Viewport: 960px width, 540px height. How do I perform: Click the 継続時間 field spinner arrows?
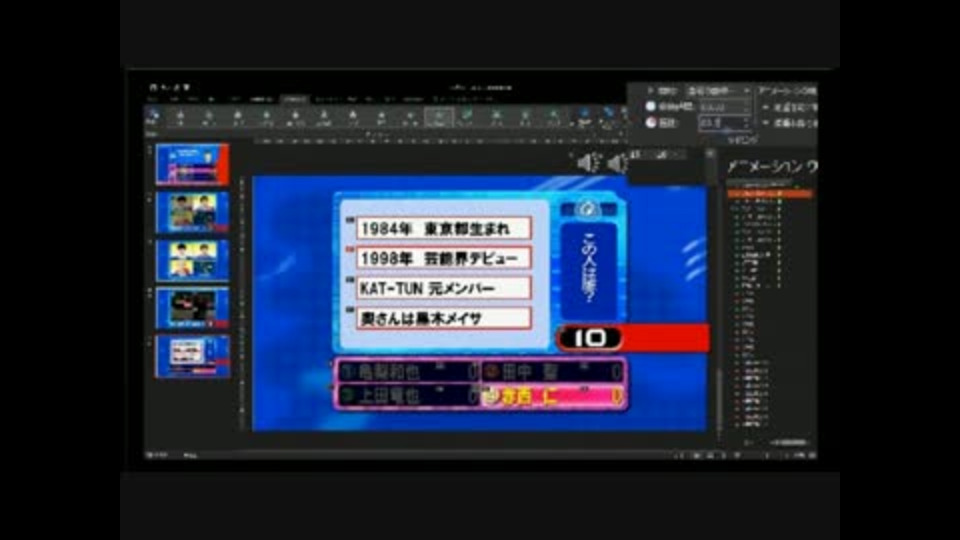click(746, 107)
